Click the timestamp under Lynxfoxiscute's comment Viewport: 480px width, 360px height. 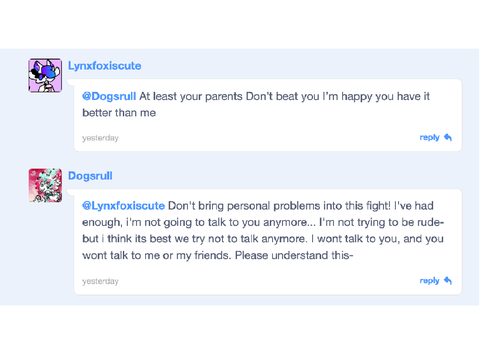click(x=100, y=138)
